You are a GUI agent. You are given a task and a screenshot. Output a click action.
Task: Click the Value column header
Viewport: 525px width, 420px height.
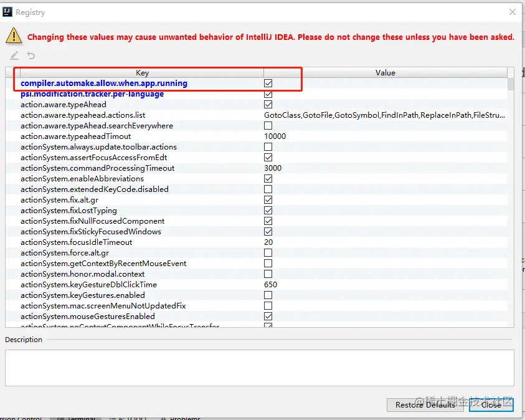pyautogui.click(x=385, y=73)
